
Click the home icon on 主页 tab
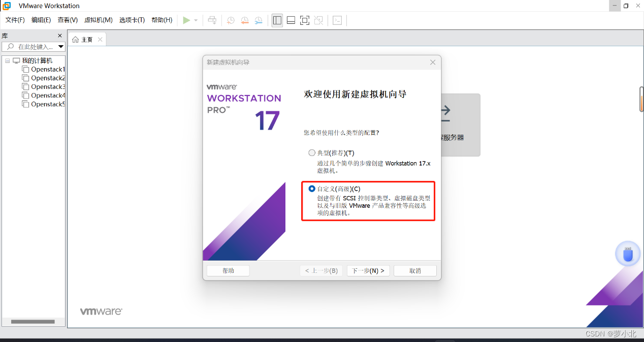(x=75, y=39)
